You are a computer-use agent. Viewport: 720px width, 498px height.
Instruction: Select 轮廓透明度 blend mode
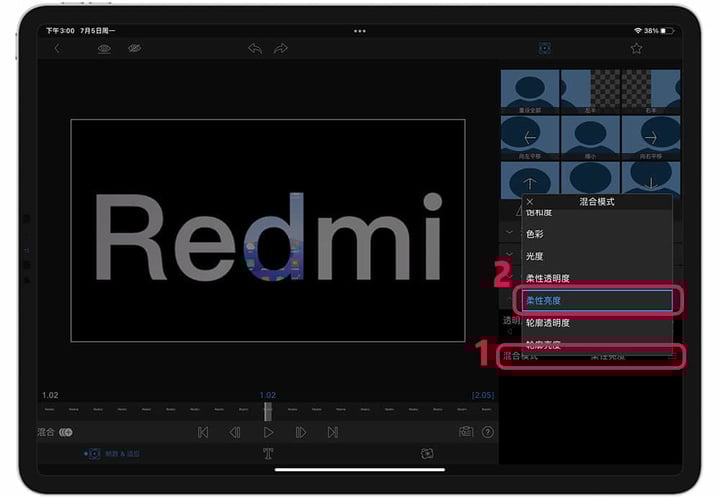(597, 323)
